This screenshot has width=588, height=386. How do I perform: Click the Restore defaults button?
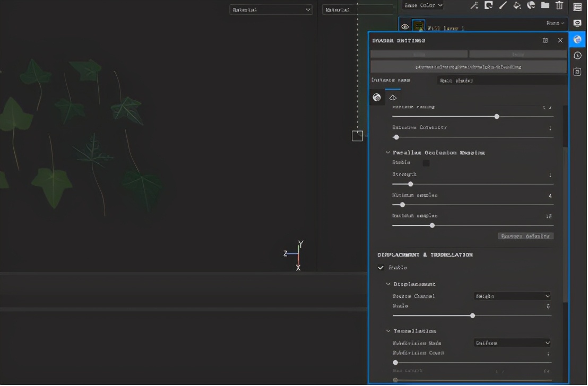point(525,236)
